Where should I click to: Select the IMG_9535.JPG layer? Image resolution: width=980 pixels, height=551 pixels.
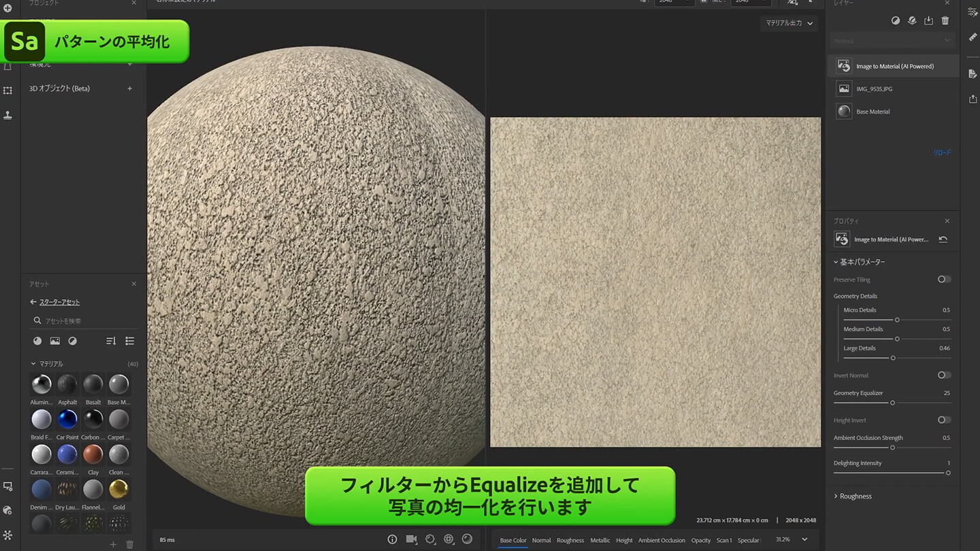pos(894,88)
